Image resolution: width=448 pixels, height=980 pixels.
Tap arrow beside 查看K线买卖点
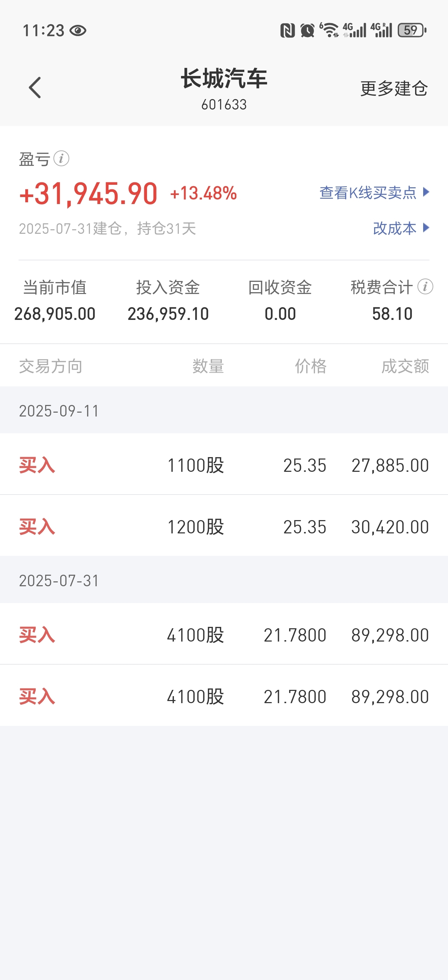426,192
